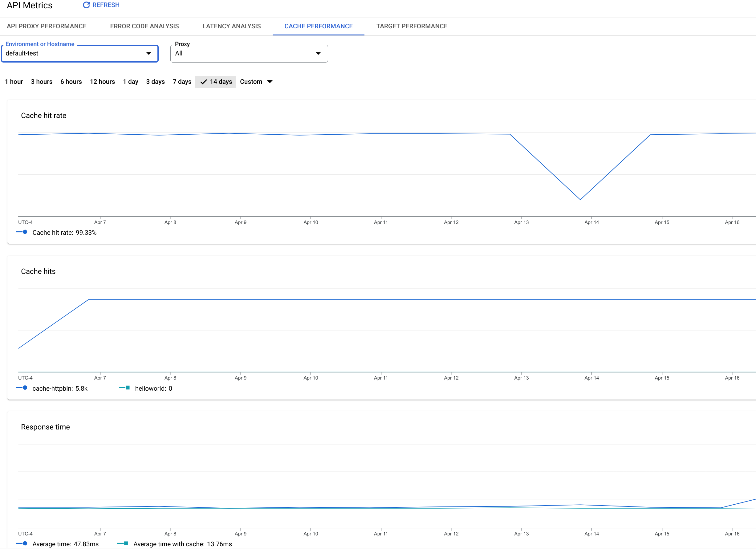
Task: Select the 7 days time range option
Action: (182, 82)
